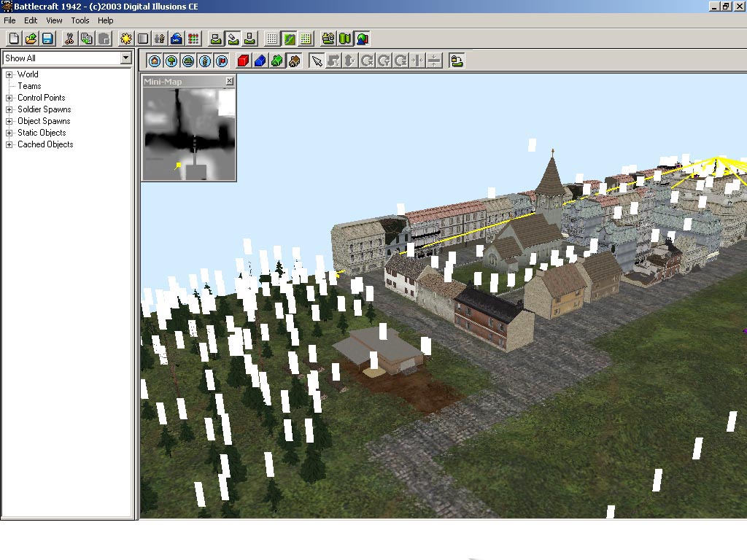Select the terrain paint brush mode icon
This screenshot has width=747, height=560.
click(x=233, y=39)
